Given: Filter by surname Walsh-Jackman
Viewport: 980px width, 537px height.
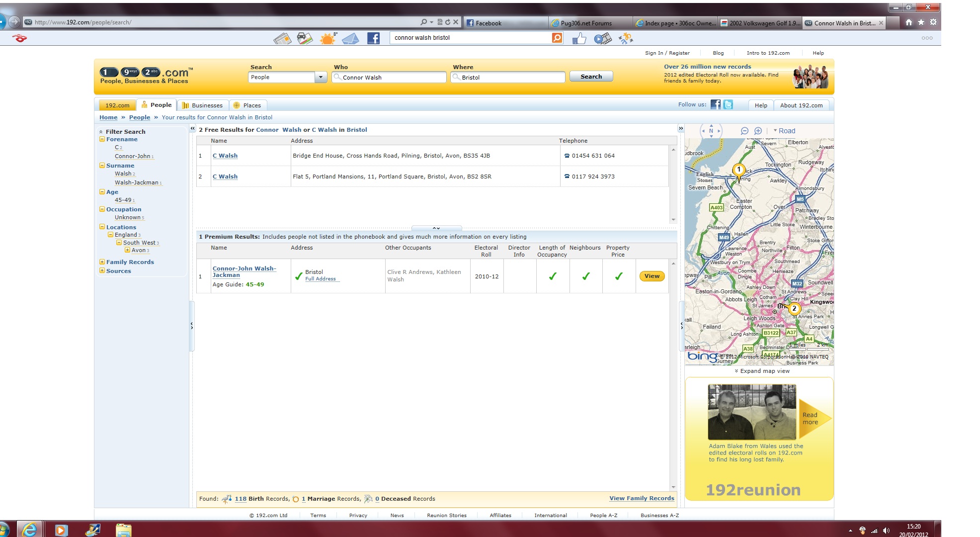Looking at the screenshot, I should [137, 182].
